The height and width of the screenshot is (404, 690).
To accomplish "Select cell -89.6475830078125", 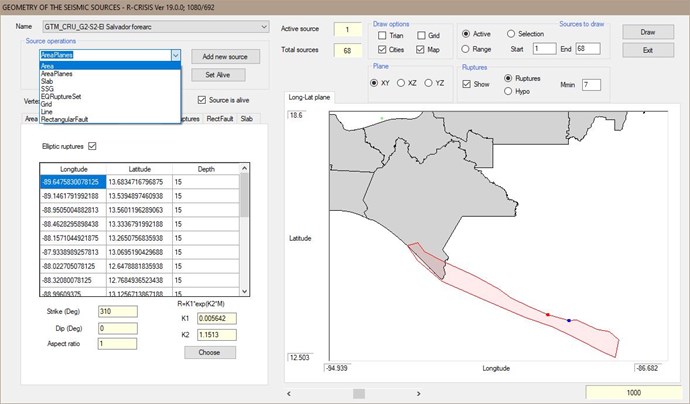I will coord(73,182).
